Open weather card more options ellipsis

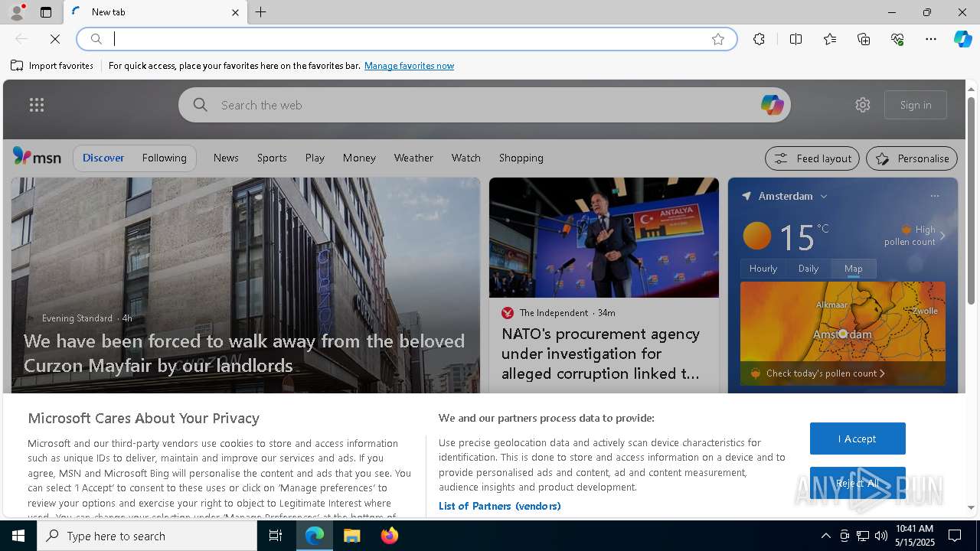935,196
